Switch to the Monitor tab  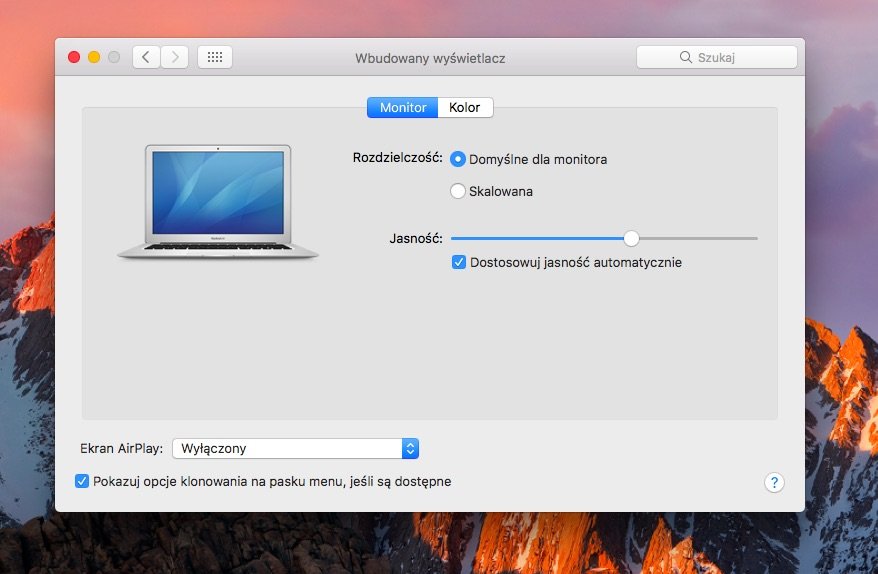click(x=403, y=108)
